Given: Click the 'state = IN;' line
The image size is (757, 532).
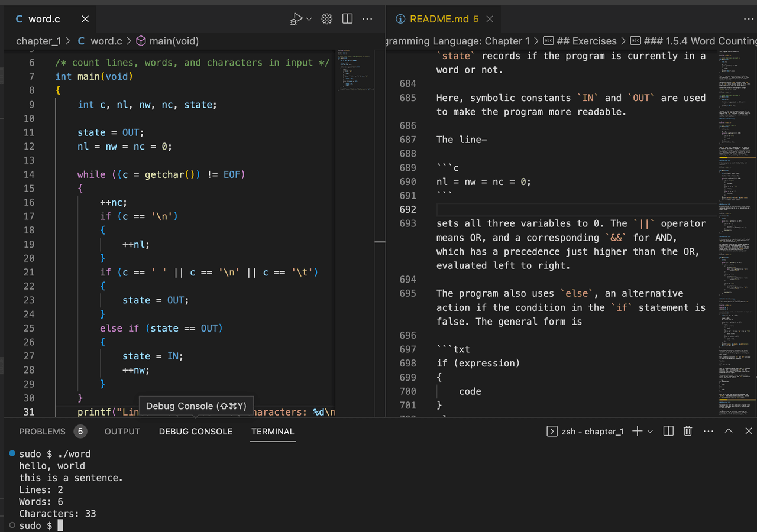Looking at the screenshot, I should click(x=153, y=356).
